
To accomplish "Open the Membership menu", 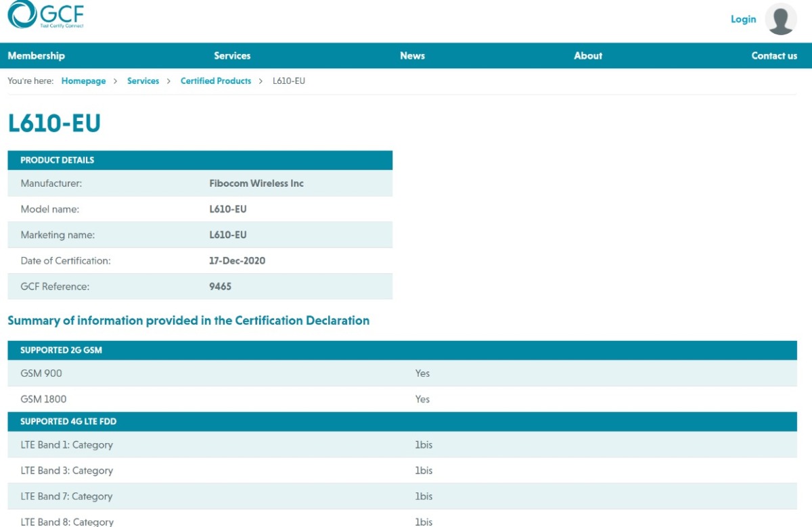I will [37, 55].
